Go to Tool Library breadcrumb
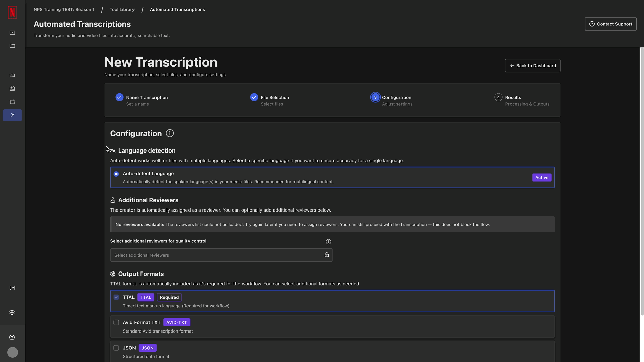This screenshot has height=362, width=644. coord(122,9)
